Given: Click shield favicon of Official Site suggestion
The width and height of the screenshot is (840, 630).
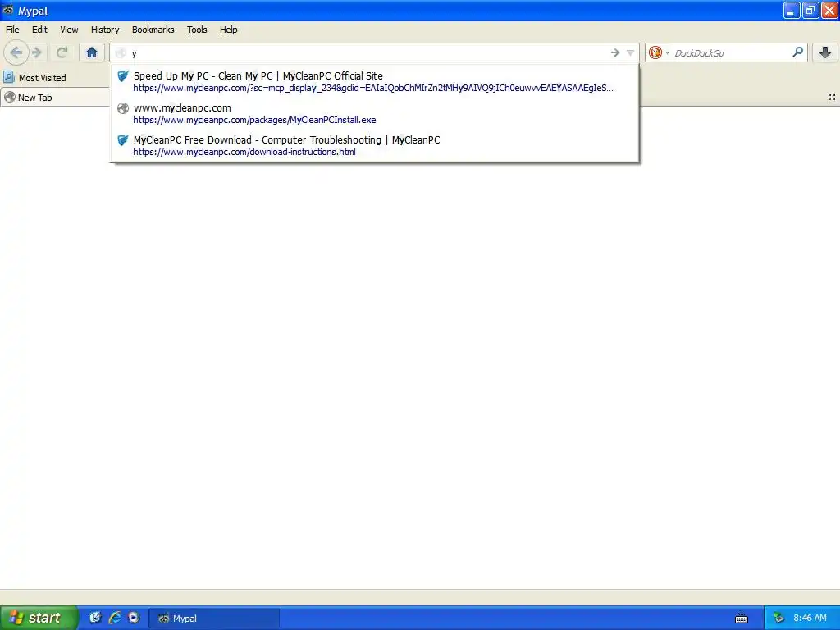Looking at the screenshot, I should (123, 76).
